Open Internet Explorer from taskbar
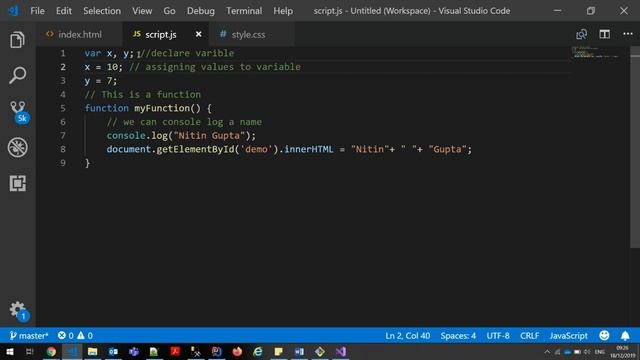Viewport: 640px width, 360px height. (258, 351)
